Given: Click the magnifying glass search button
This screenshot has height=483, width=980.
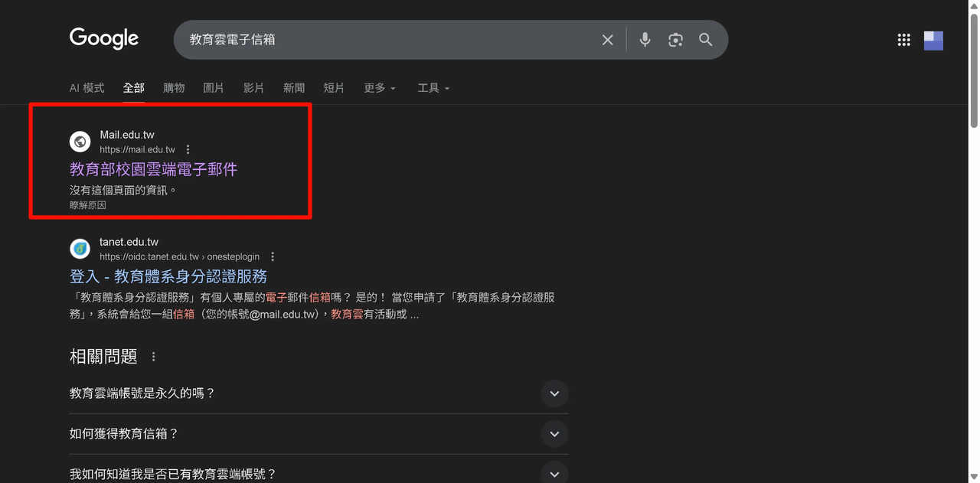Looking at the screenshot, I should point(706,40).
